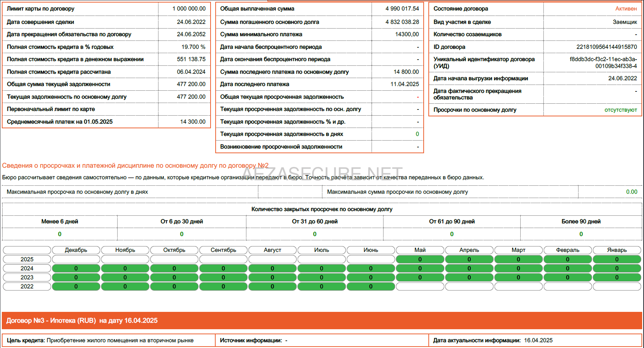644x348 pixels.
Task: Click 'Количество закрытых просрочек по основному долгу' header
Action: 322,209
